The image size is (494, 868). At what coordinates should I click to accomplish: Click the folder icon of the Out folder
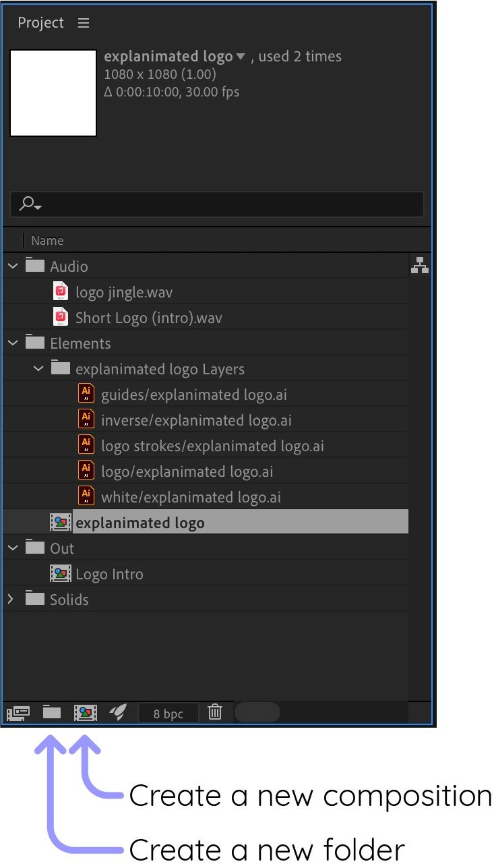click(x=34, y=547)
